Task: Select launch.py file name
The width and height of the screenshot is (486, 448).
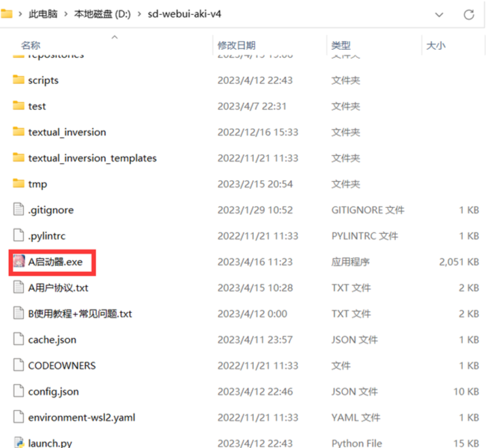Action: click(50, 443)
